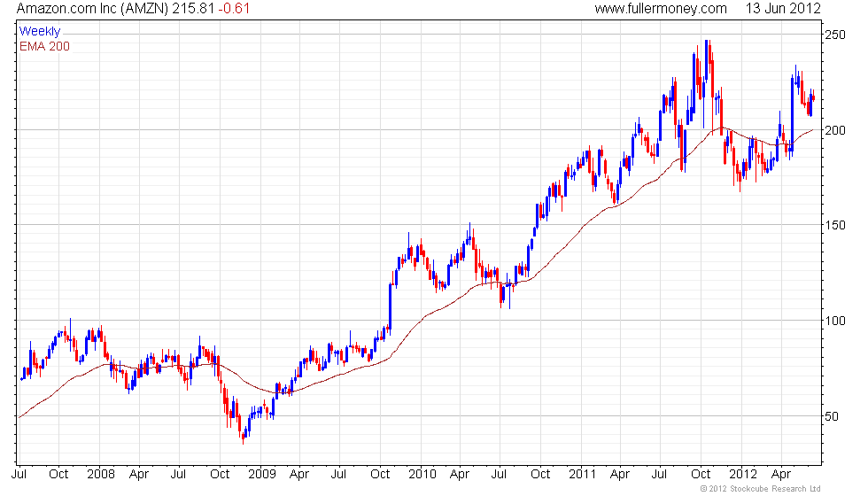Click the blue Weekly legend label
The width and height of the screenshot is (868, 496).
[x=39, y=32]
